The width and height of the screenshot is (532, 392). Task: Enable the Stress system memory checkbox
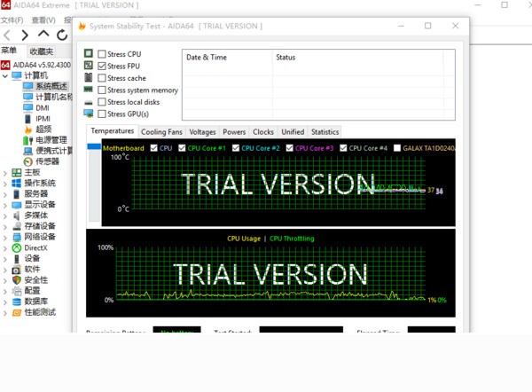pos(102,90)
